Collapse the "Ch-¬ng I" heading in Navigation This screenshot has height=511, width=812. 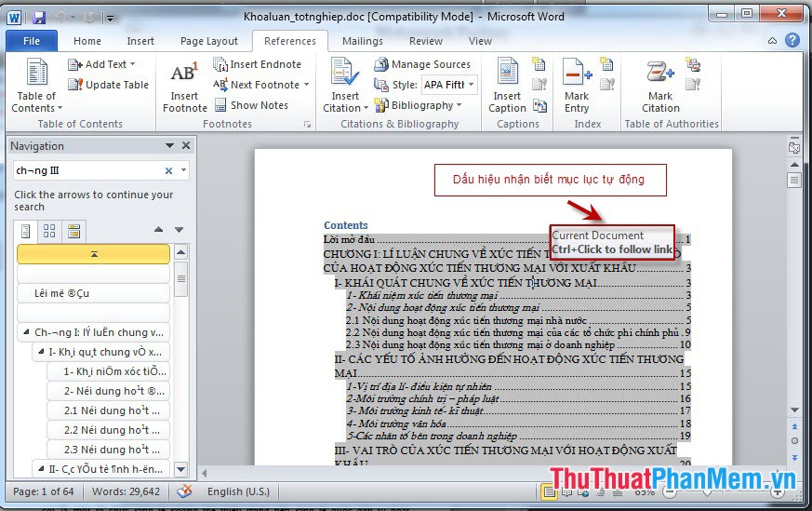click(x=26, y=331)
